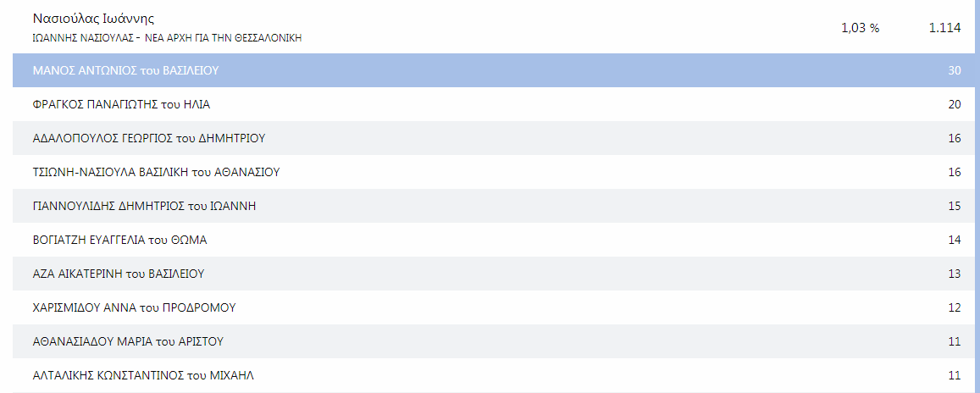Click the ΝΕΑ ΑΡΧΗ ΓΙΑ ΤΗΝ ΘΕΣΣΑΛΟΝΙΚΗ subtitle
Screen dimensions: 980x393
223,38
